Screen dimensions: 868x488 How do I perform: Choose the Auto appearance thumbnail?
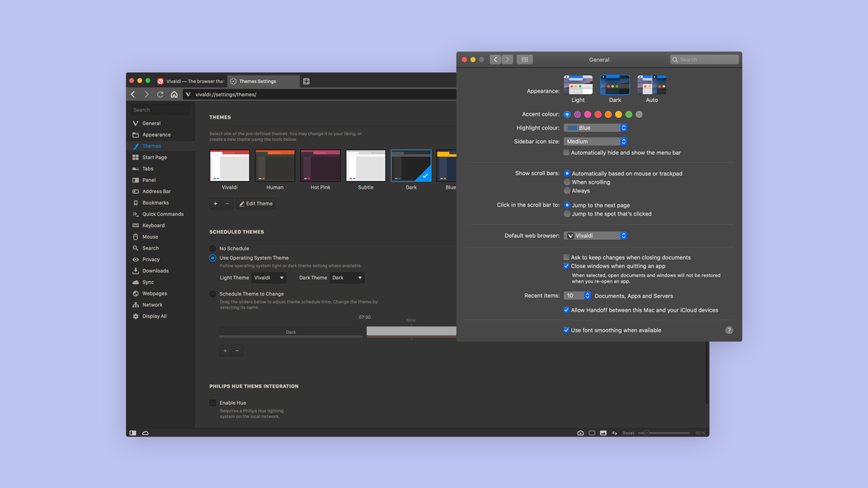(x=652, y=85)
